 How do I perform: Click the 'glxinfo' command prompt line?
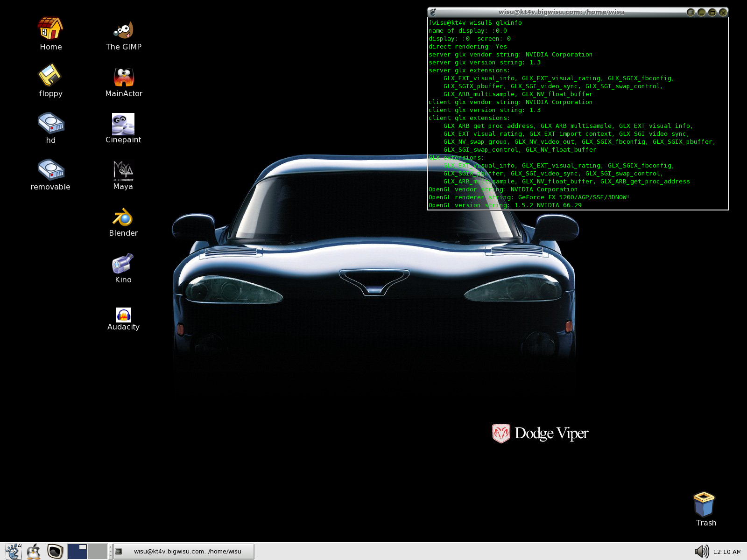[475, 22]
